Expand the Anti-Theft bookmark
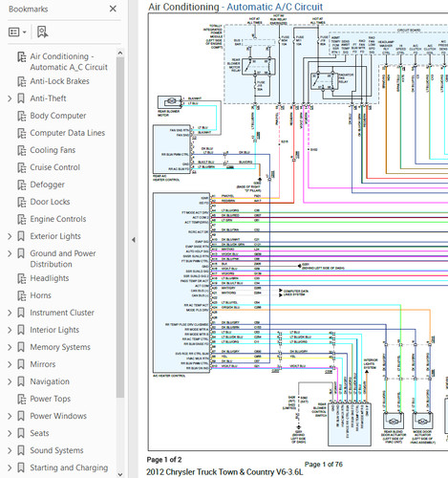448x478 pixels. 10,98
